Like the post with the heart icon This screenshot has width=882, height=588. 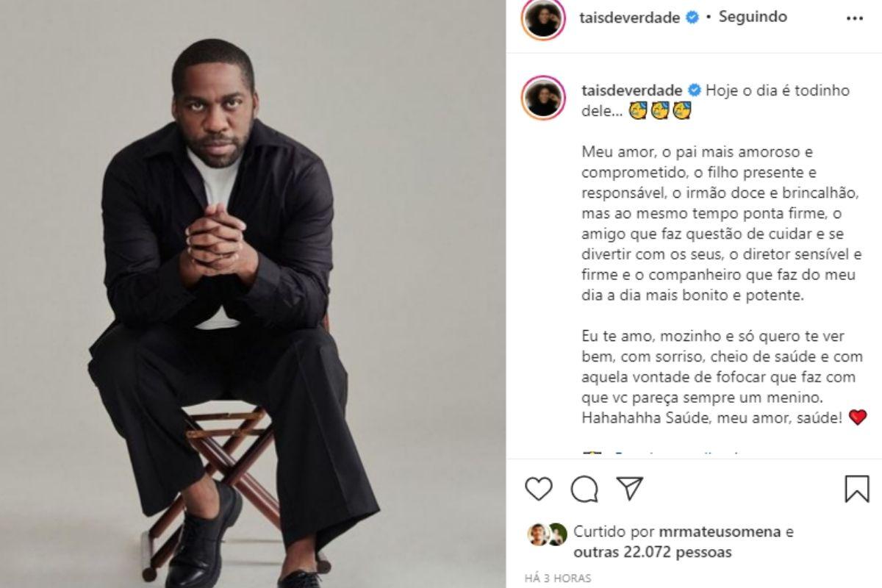(539, 489)
